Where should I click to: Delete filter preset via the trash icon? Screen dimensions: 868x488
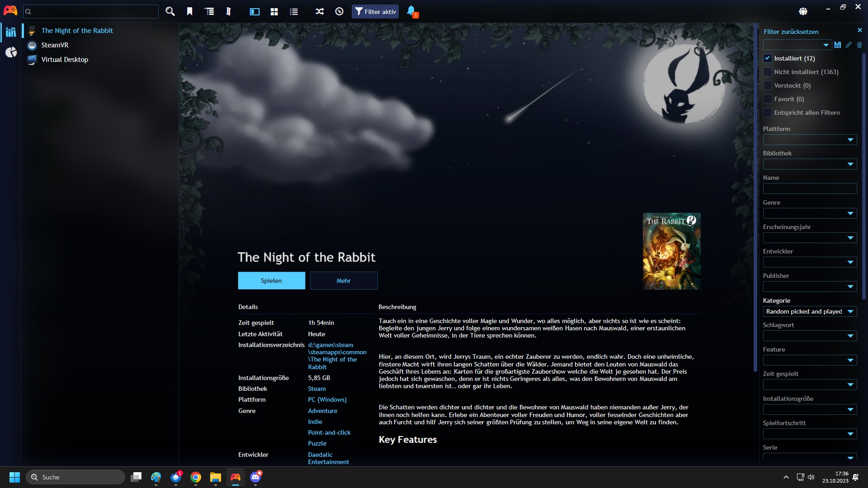pos(859,45)
